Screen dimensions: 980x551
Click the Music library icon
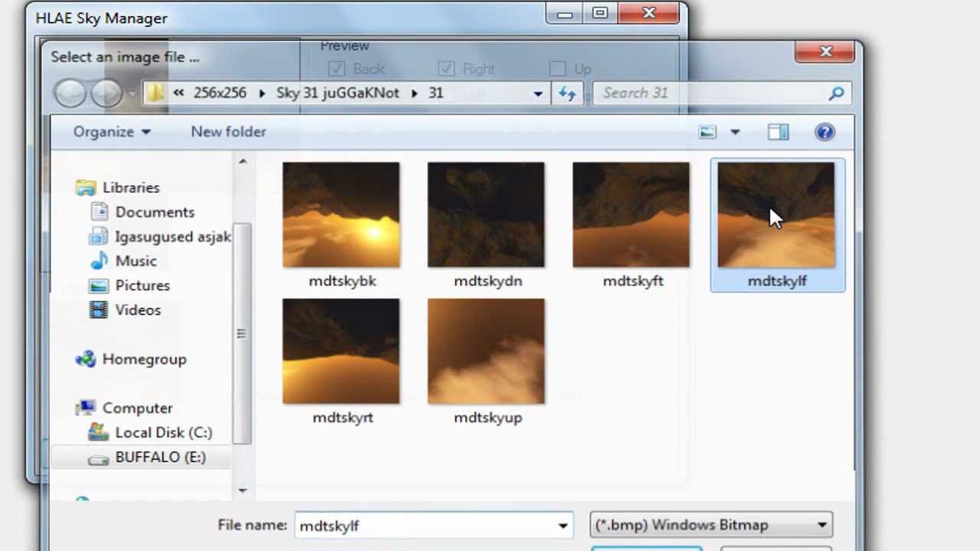click(x=100, y=261)
